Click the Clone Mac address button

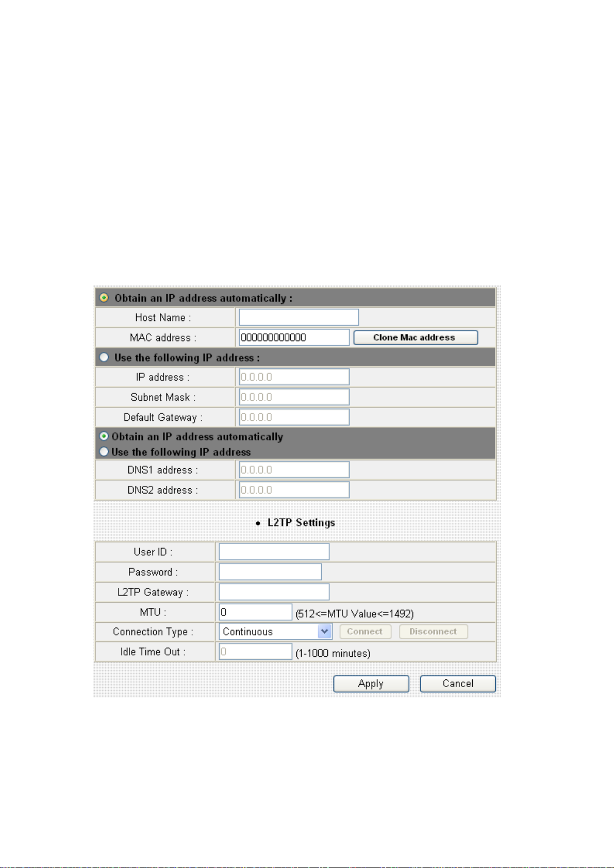(x=416, y=337)
